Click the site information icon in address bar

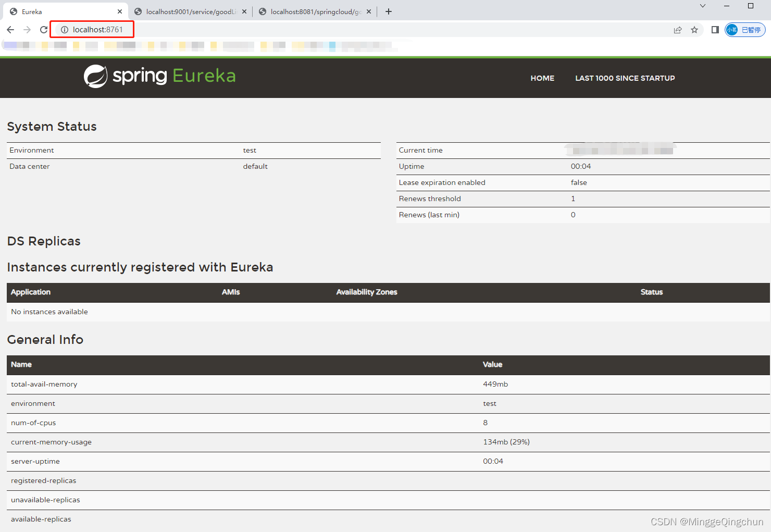pyautogui.click(x=65, y=30)
